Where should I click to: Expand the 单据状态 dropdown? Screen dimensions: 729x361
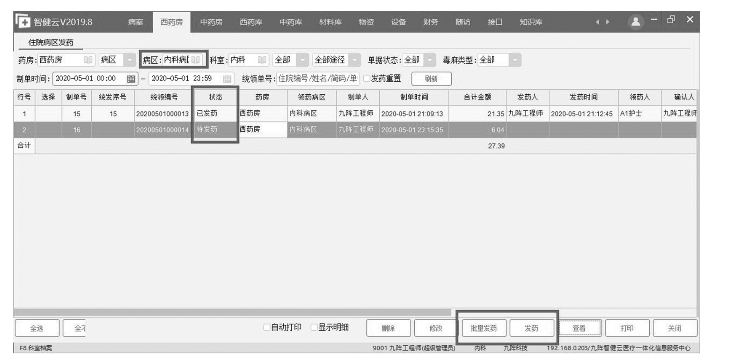pyautogui.click(x=430, y=60)
